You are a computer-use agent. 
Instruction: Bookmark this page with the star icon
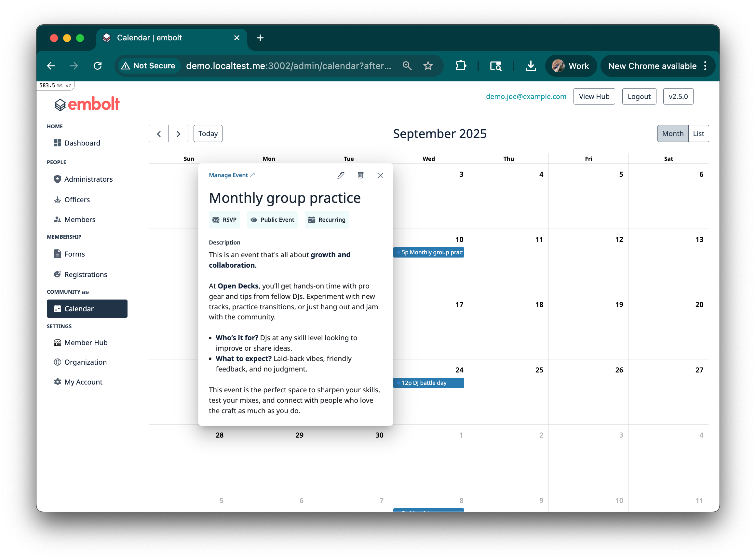428,66
